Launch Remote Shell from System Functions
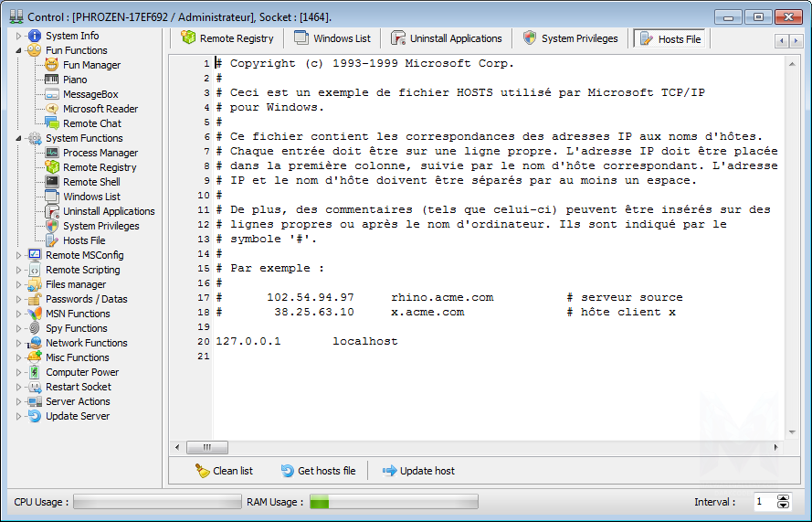 (91, 182)
